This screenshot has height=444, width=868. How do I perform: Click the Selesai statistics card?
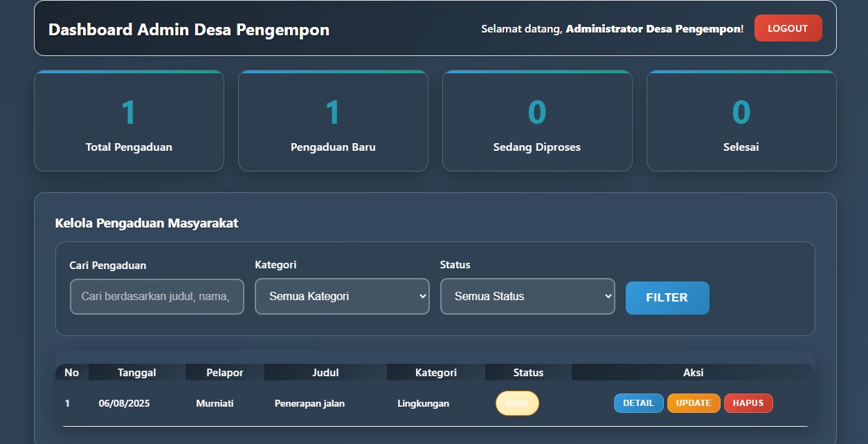741,121
